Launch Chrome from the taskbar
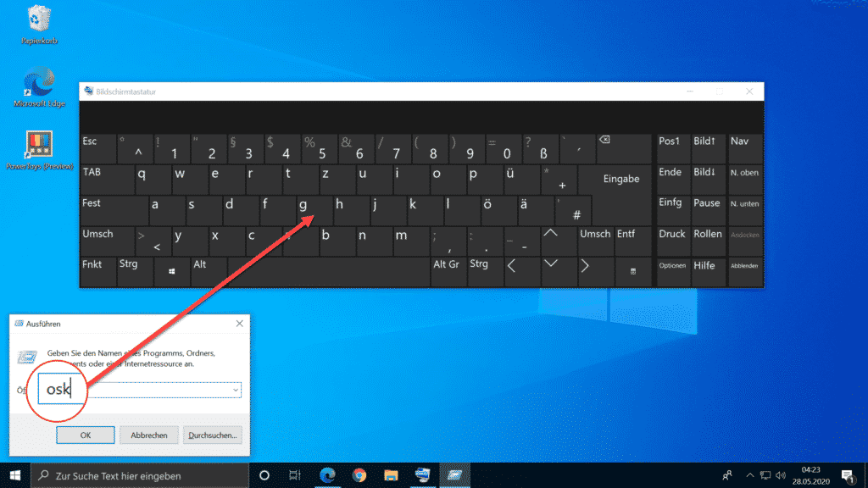Viewport: 868px width, 488px height. [x=359, y=475]
